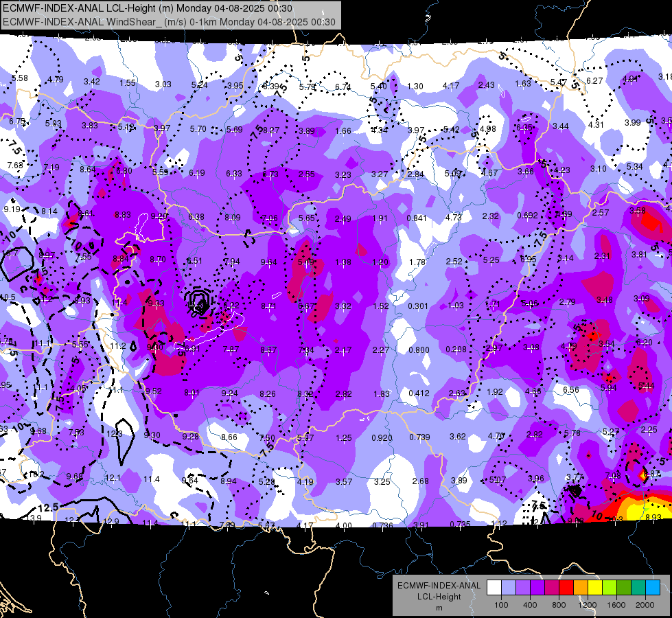Image resolution: width=672 pixels, height=618 pixels.
Task: Click the legend label 'LCL-Height'
Action: [439, 597]
